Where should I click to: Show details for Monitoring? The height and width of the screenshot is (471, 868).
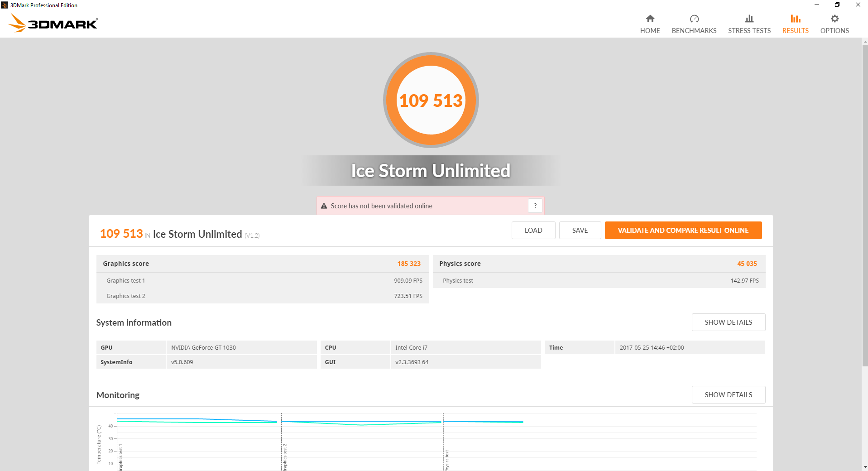pos(729,394)
